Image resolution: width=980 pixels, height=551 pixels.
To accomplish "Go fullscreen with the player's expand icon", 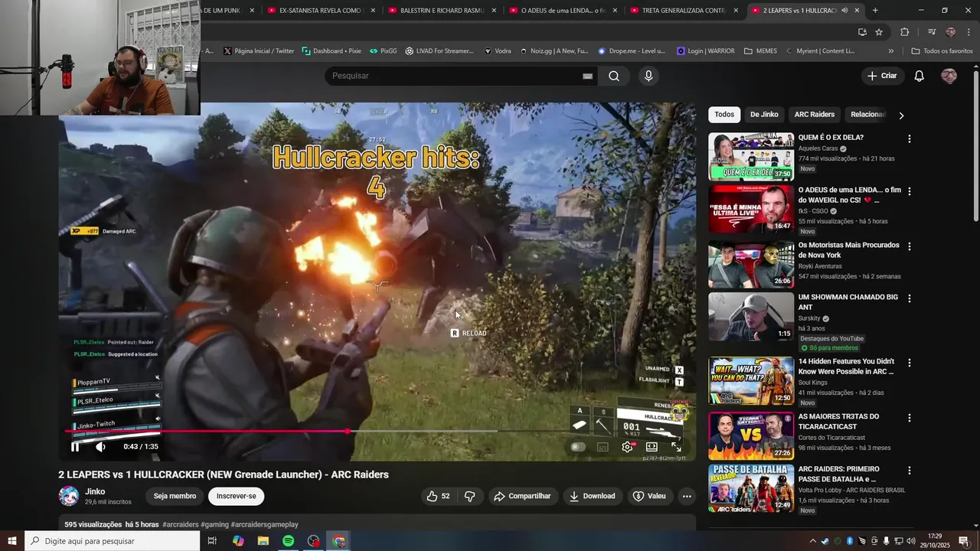I will [676, 447].
